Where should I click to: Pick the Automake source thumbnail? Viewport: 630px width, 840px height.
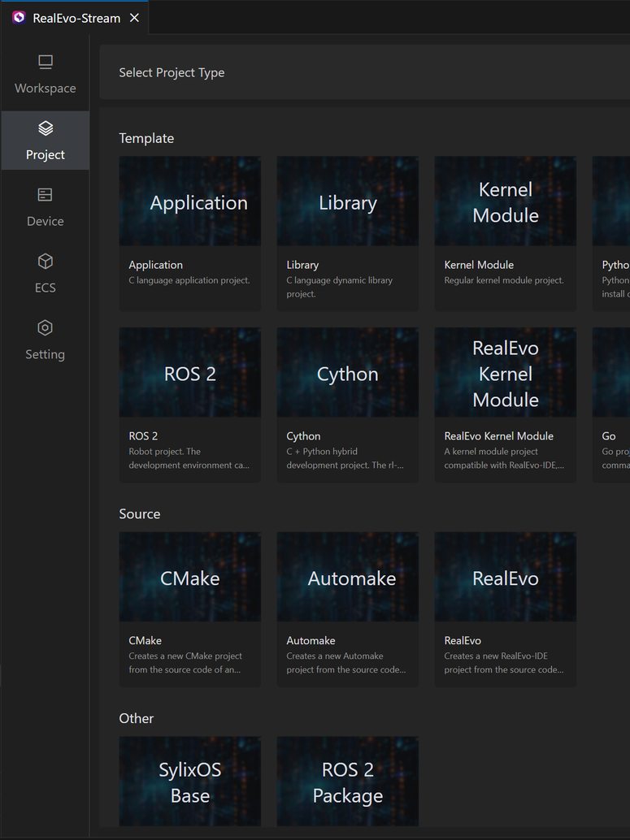347,577
